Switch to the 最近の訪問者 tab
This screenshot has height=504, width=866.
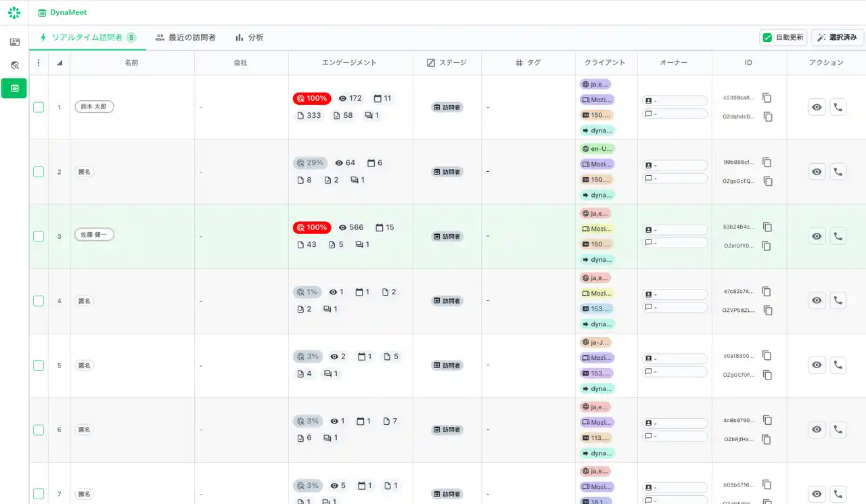tap(185, 37)
